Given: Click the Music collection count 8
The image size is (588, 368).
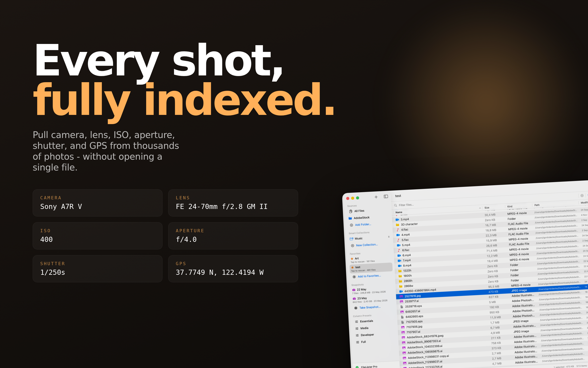Looking at the screenshot, I should [389, 237].
